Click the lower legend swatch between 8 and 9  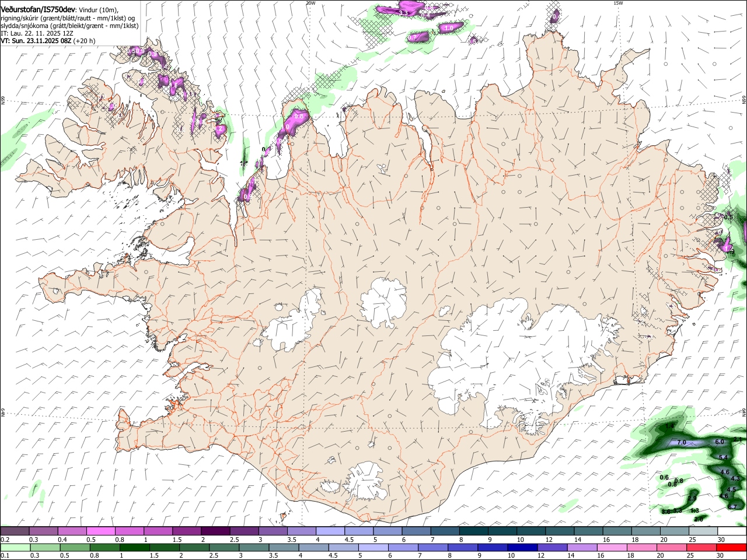coord(463,548)
